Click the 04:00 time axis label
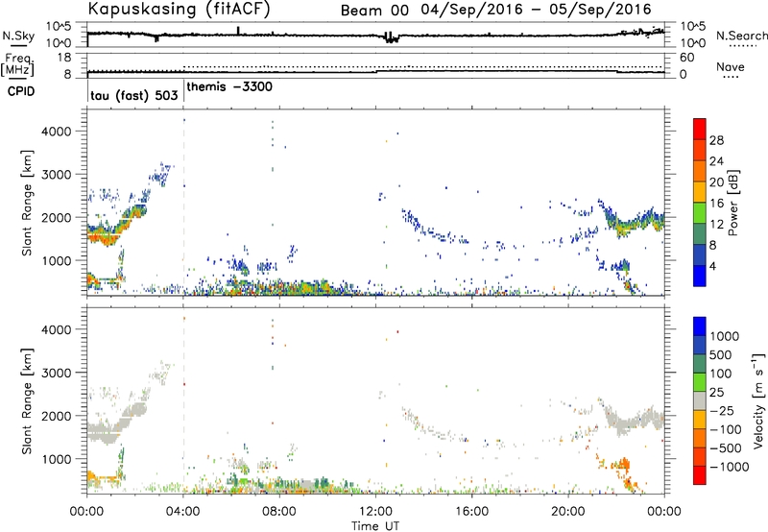This screenshot has height=532, width=768. click(182, 512)
